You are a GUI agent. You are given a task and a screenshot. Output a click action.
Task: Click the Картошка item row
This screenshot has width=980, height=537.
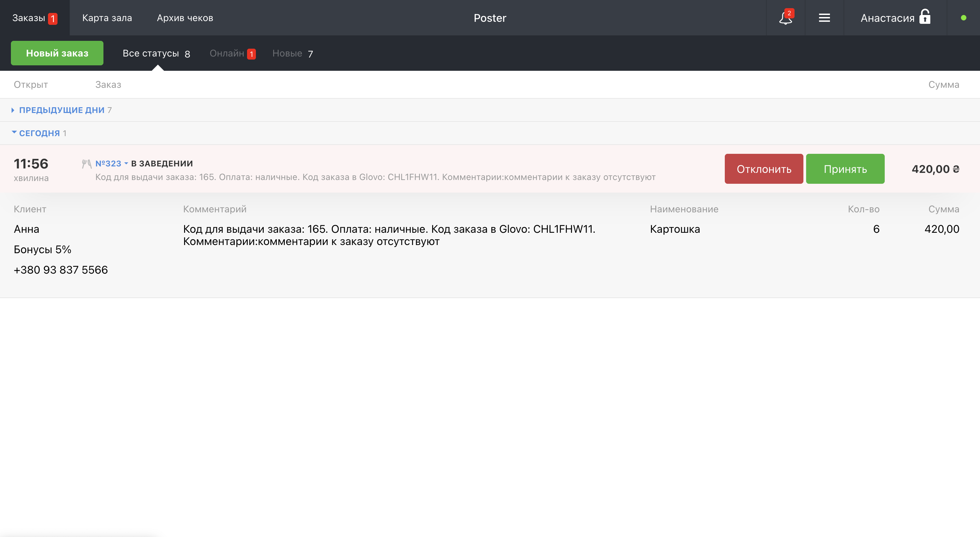coord(674,229)
